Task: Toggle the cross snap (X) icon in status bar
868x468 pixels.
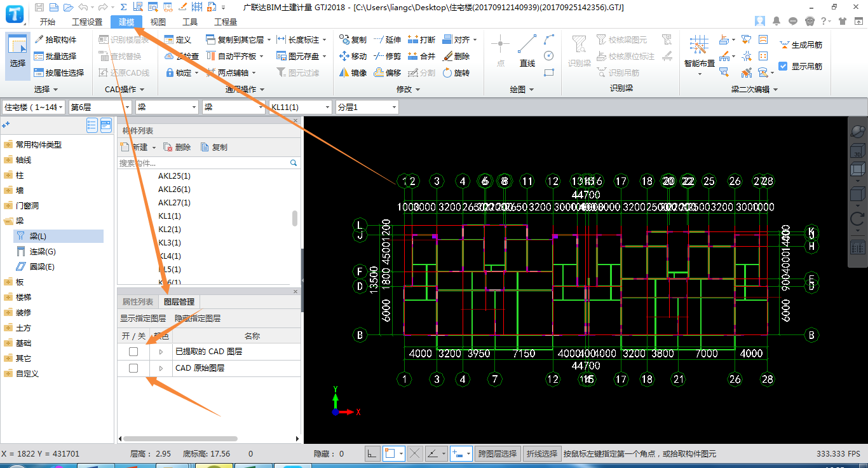Action: 414,453
